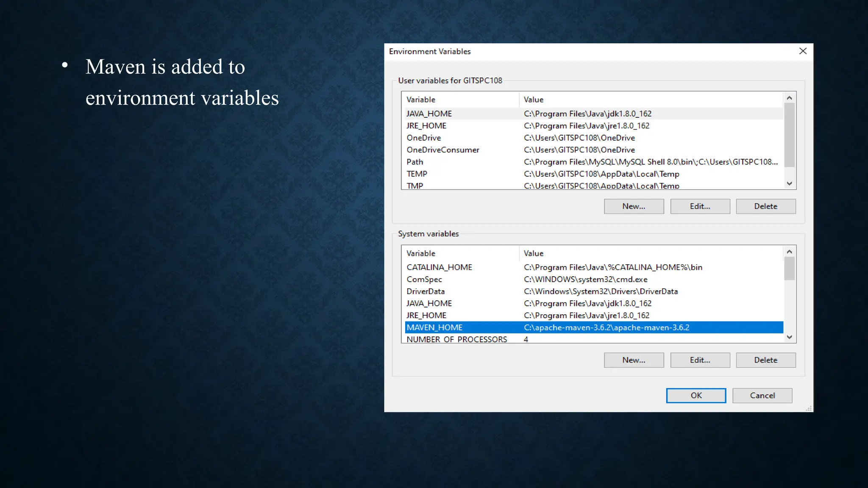Edit the selected system variable
Image resolution: width=868 pixels, height=488 pixels.
point(700,360)
